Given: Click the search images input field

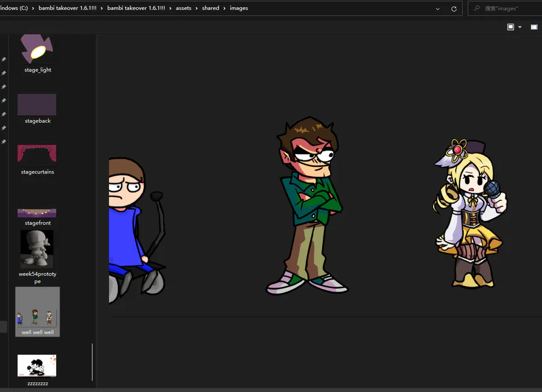Looking at the screenshot, I should click(x=505, y=8).
